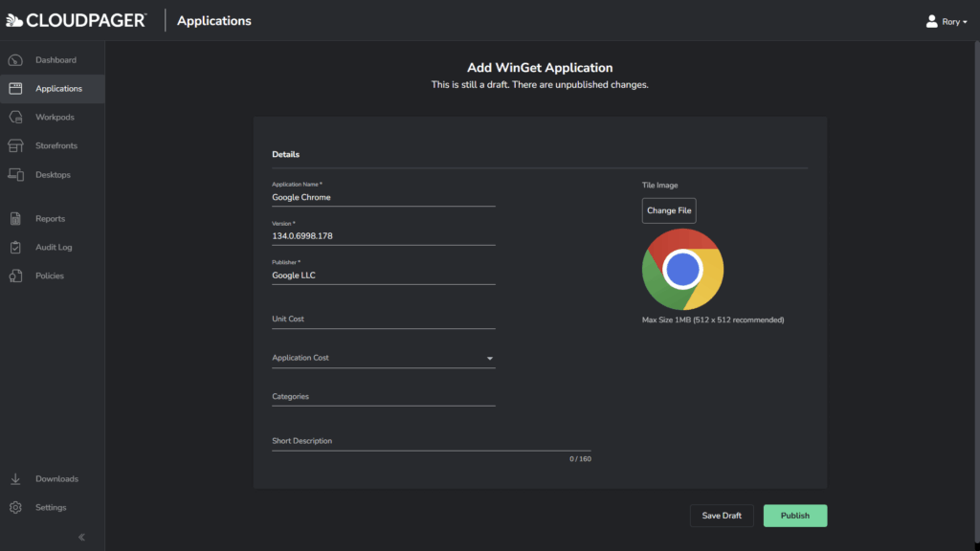Screen dimensions: 980x551
Task: Click the Application Name field
Action: coord(383,197)
